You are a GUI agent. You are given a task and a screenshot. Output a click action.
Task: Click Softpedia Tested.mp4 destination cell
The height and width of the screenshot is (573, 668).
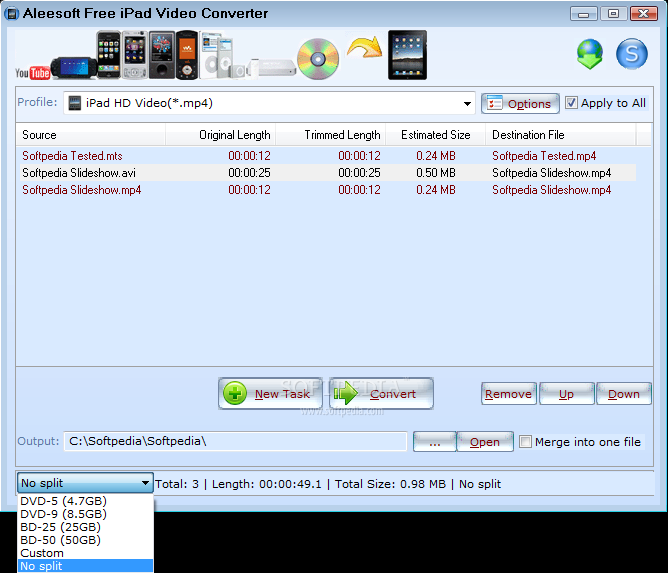(544, 156)
